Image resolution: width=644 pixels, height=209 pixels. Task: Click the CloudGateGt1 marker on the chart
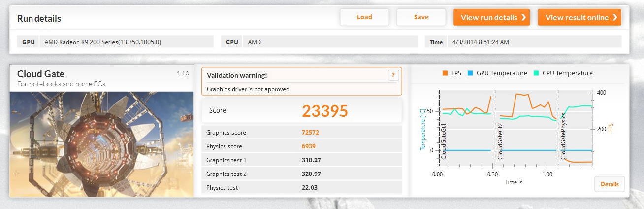444,141
